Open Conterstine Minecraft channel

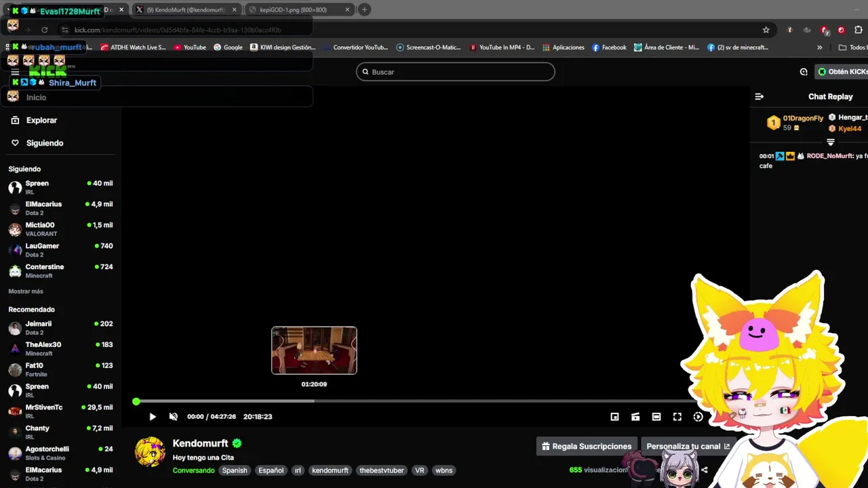60,271
